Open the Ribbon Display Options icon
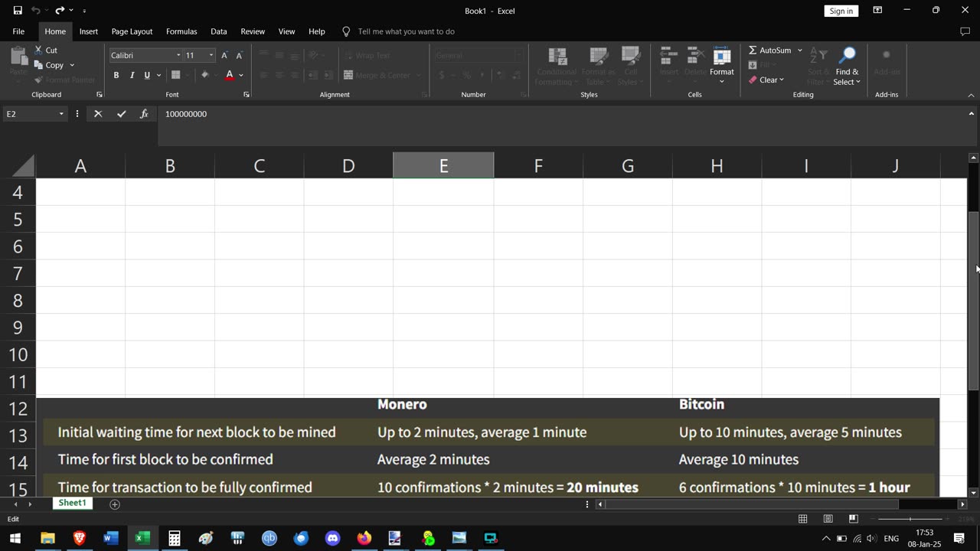The height and width of the screenshot is (551, 980). tap(877, 10)
